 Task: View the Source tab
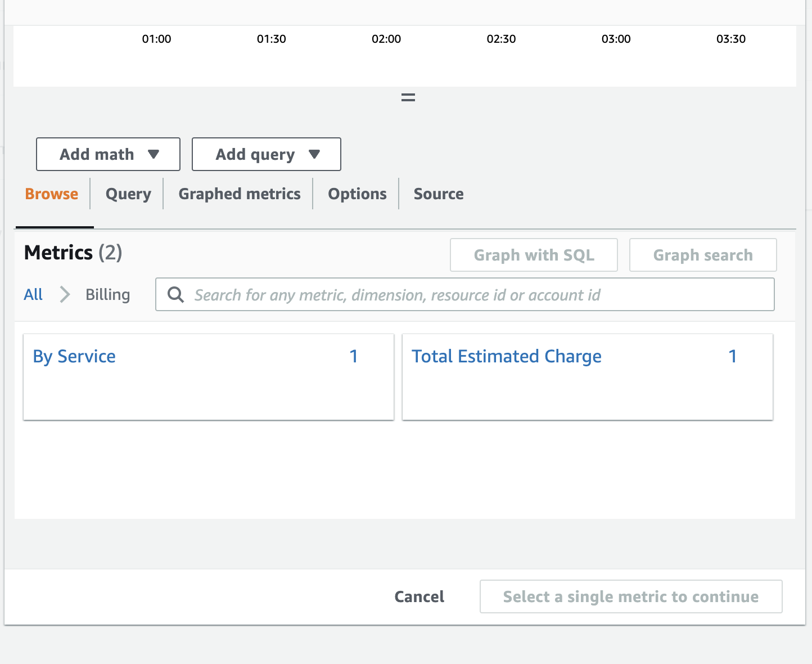pyautogui.click(x=439, y=194)
